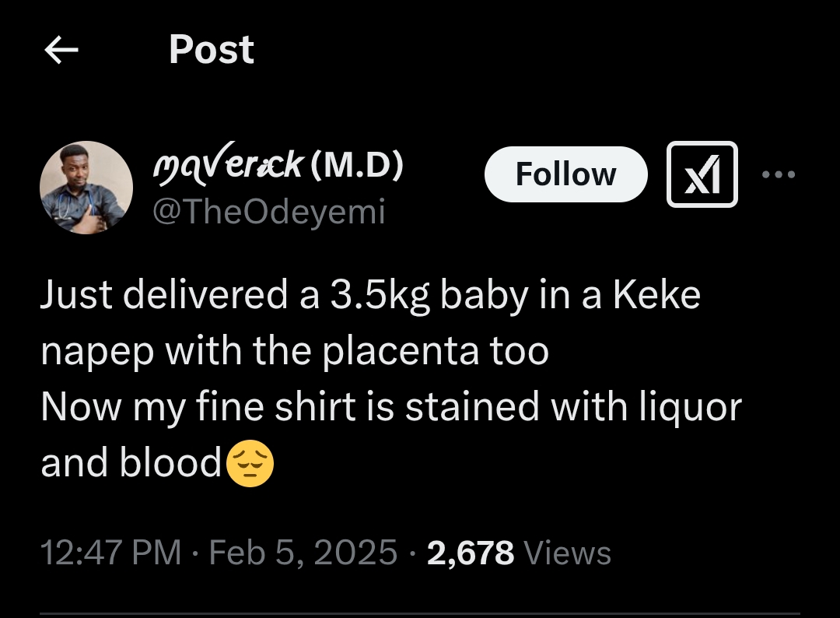Tap the Feb 5, 2025 date
The image size is (840, 618).
(x=304, y=553)
